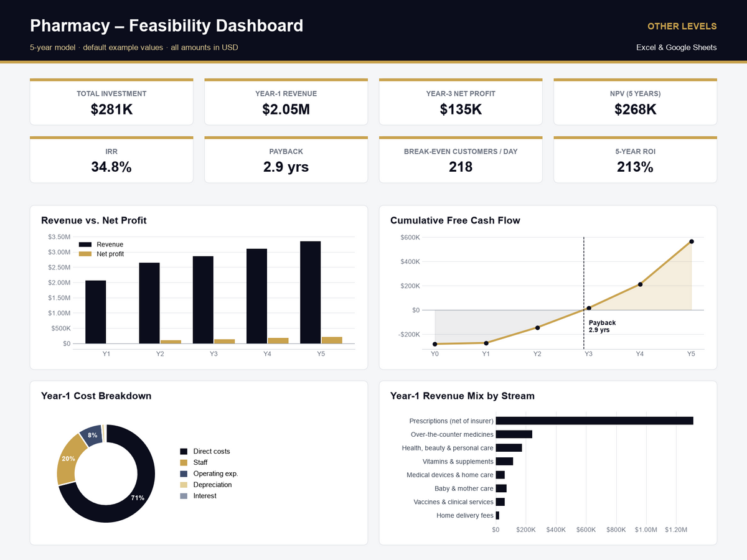Image resolution: width=747 pixels, height=560 pixels.
Task: Click the Year-1 Cost Breakdown title
Action: 96,396
